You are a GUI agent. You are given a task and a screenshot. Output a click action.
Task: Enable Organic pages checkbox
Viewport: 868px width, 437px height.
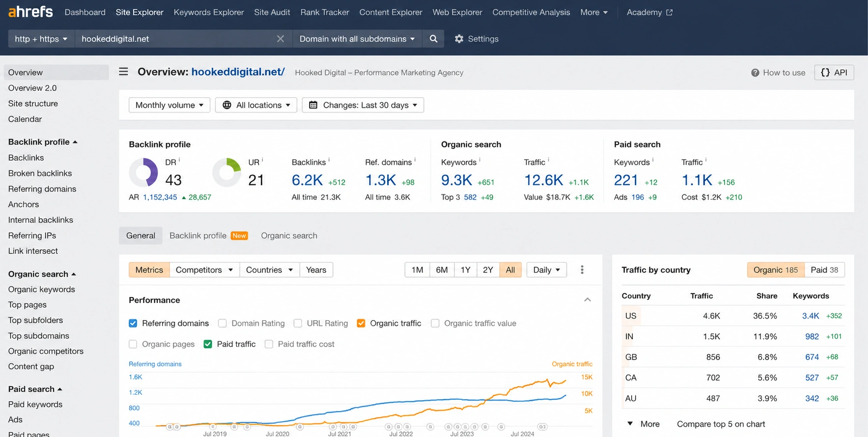133,344
